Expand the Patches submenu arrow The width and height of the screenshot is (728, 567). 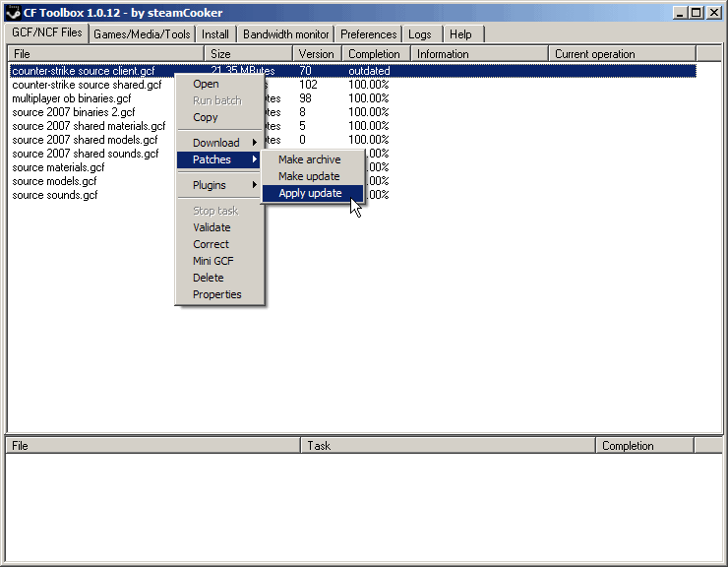tap(255, 159)
